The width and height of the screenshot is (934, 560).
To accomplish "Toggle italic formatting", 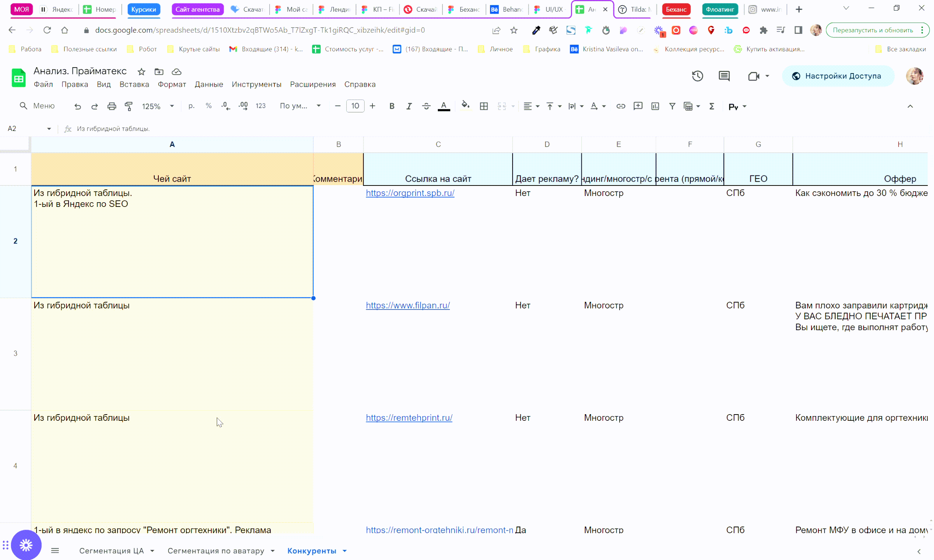I will pyautogui.click(x=409, y=106).
